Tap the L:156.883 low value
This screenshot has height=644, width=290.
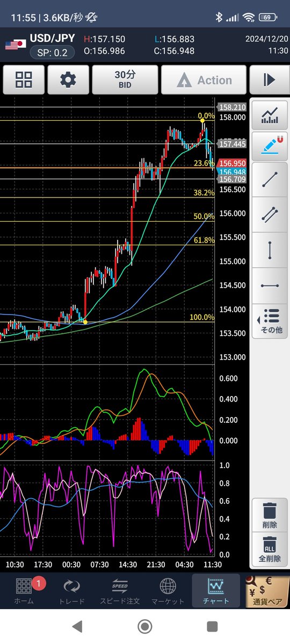[174, 40]
